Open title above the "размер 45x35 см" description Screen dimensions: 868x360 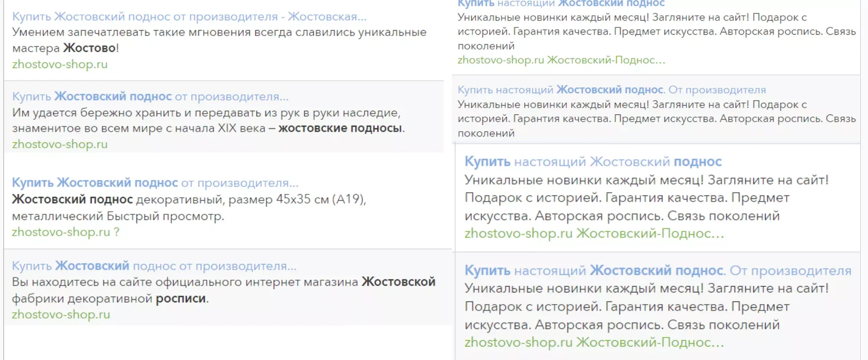(x=155, y=183)
